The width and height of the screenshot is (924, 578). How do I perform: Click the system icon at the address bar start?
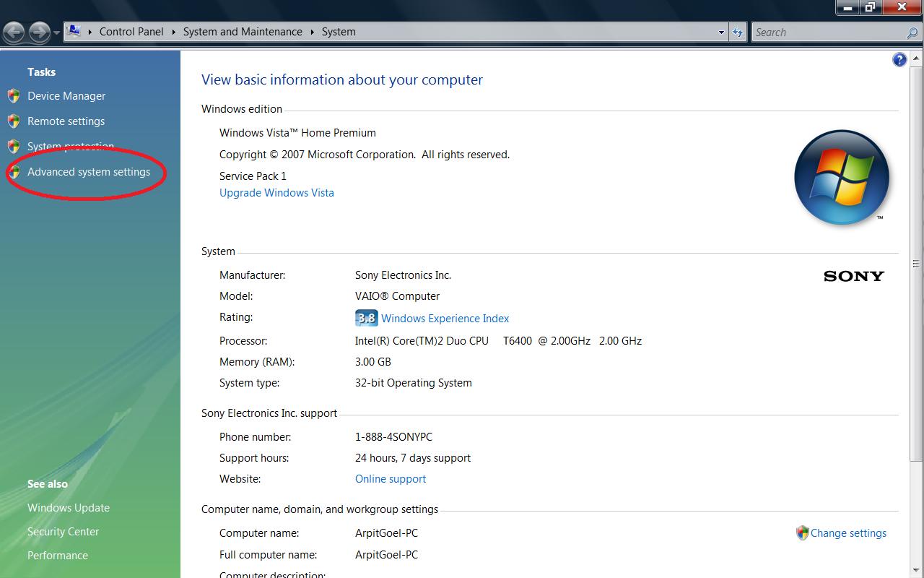(x=74, y=30)
